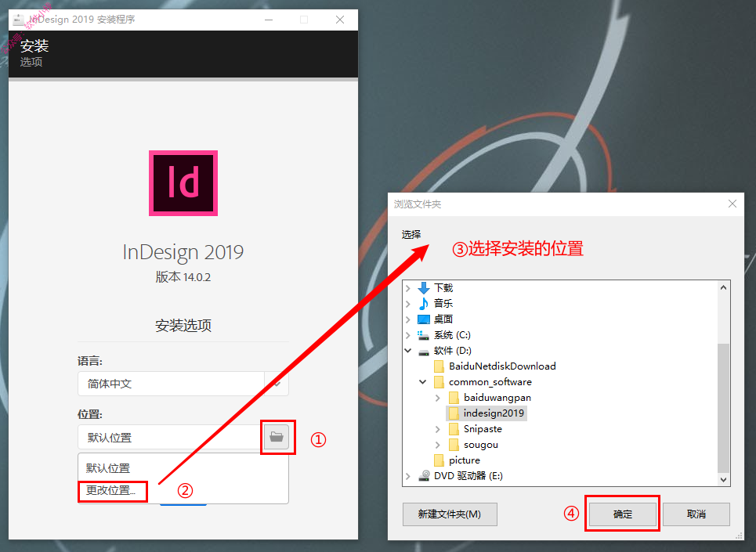Click the common_software folder icon

[439, 382]
